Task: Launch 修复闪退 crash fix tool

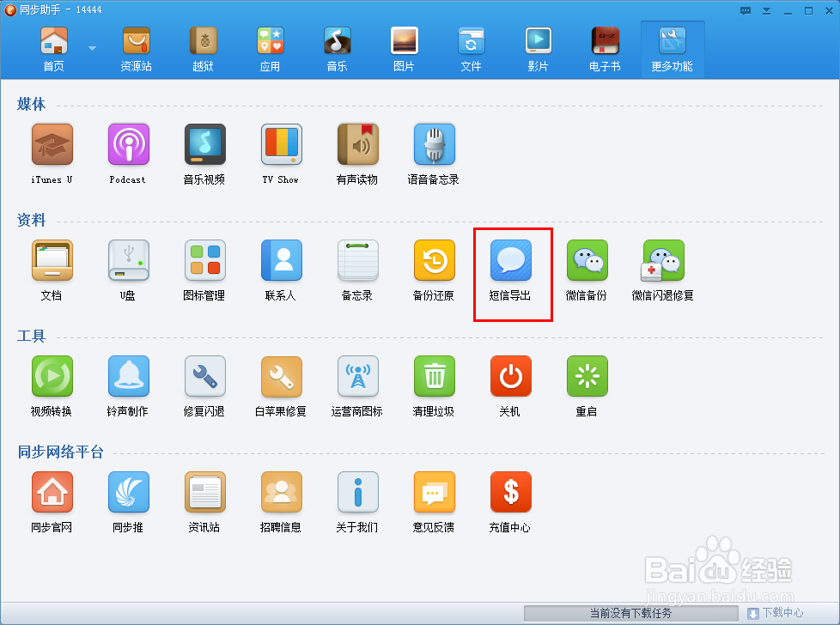Action: pos(204,376)
